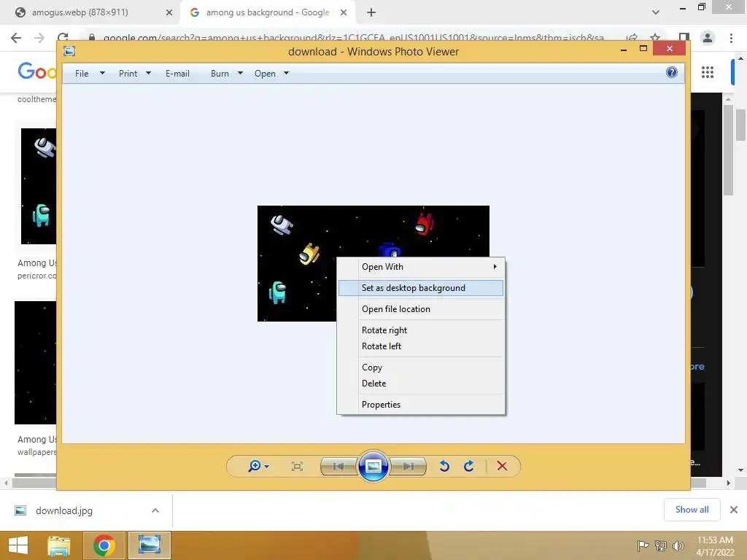Open Google apps grid icon
Viewport: 747px width, 560px height.
[x=708, y=72]
